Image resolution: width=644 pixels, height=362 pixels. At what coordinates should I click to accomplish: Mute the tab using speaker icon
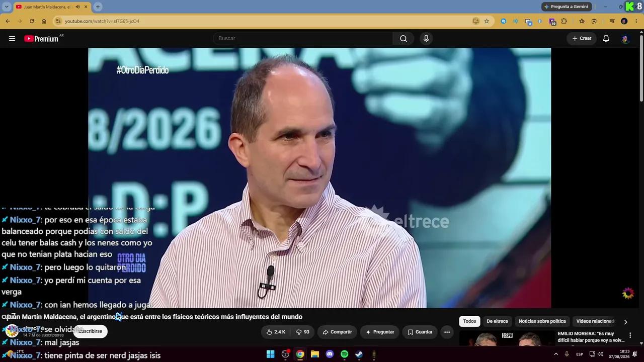pyautogui.click(x=77, y=7)
